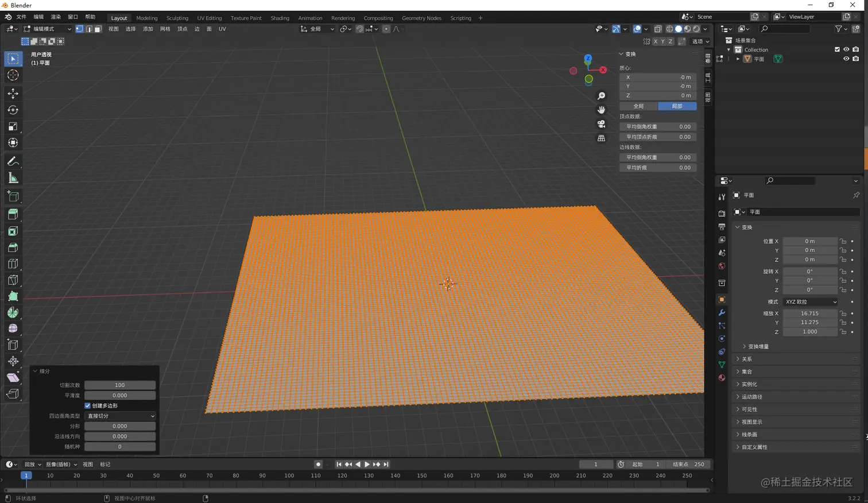Image resolution: width=868 pixels, height=503 pixels.
Task: Select the Smooth tool
Action: pyautogui.click(x=13, y=328)
